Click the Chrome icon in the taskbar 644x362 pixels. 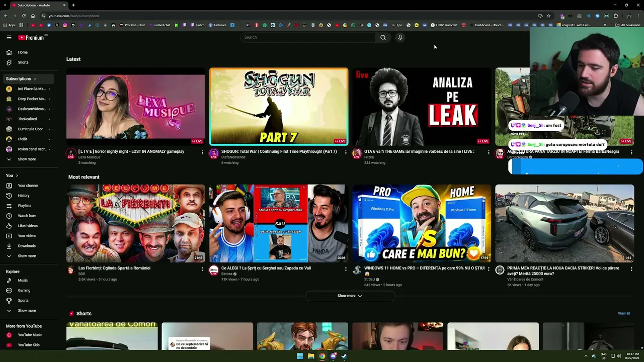click(x=322, y=356)
